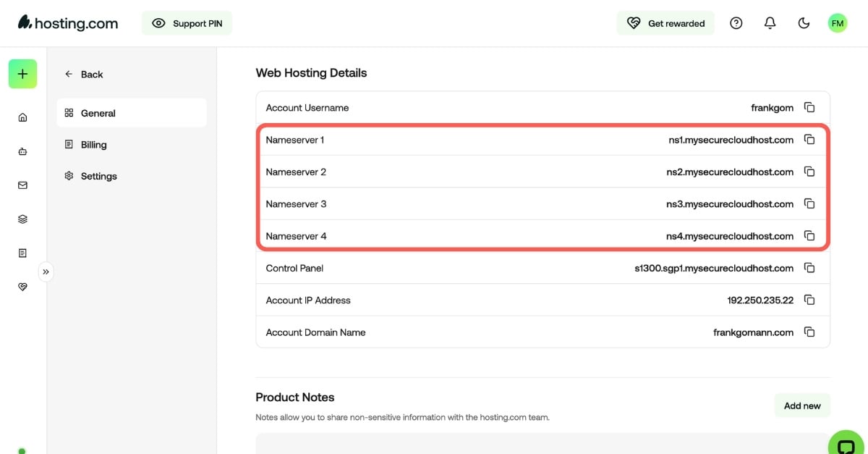Click the 192.250.235.22 IP value
The height and width of the screenshot is (454, 868).
[760, 300]
